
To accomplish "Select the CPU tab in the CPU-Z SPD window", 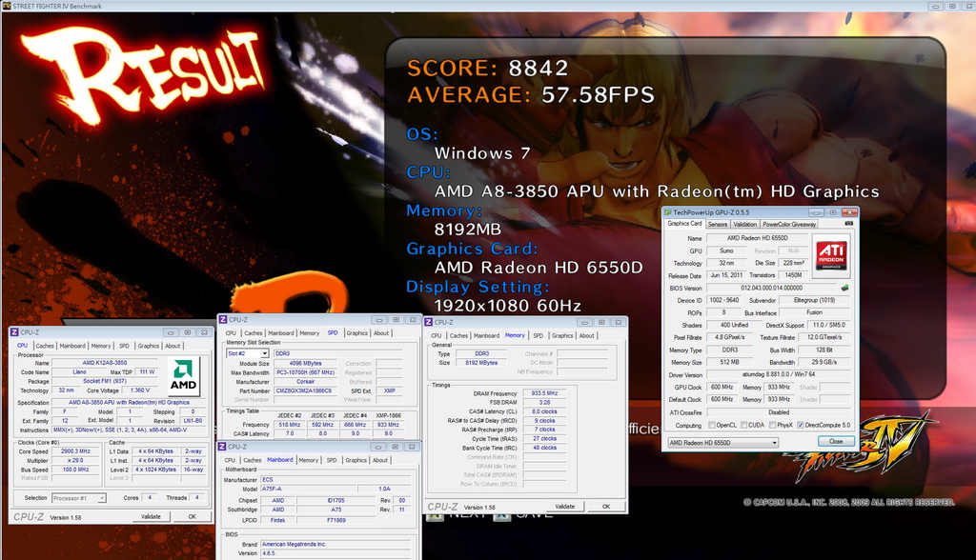I will tap(231, 333).
